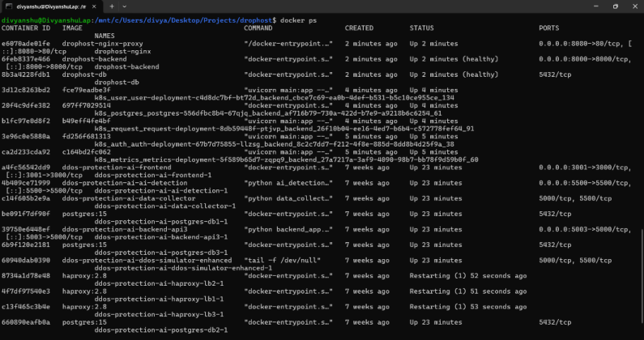644x340 pixels.
Task: Close the divyanshu@DivyanshuLap tab
Action: [x=92, y=6]
